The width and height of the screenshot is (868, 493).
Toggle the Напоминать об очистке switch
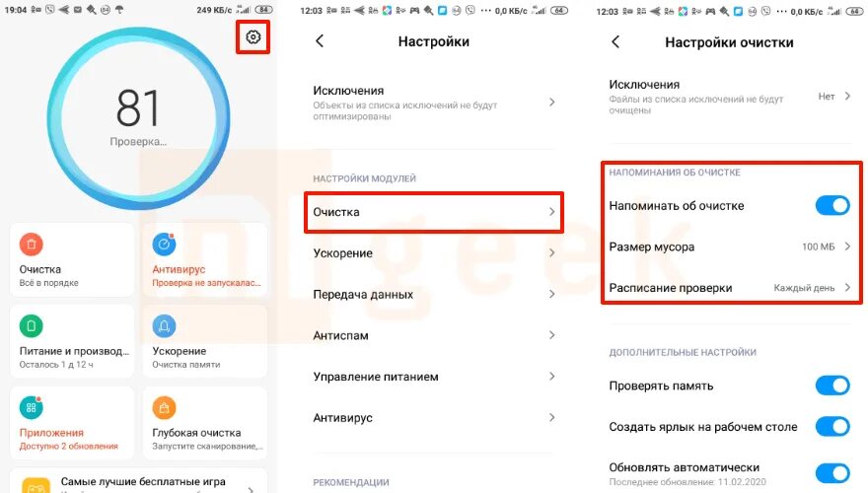point(832,206)
